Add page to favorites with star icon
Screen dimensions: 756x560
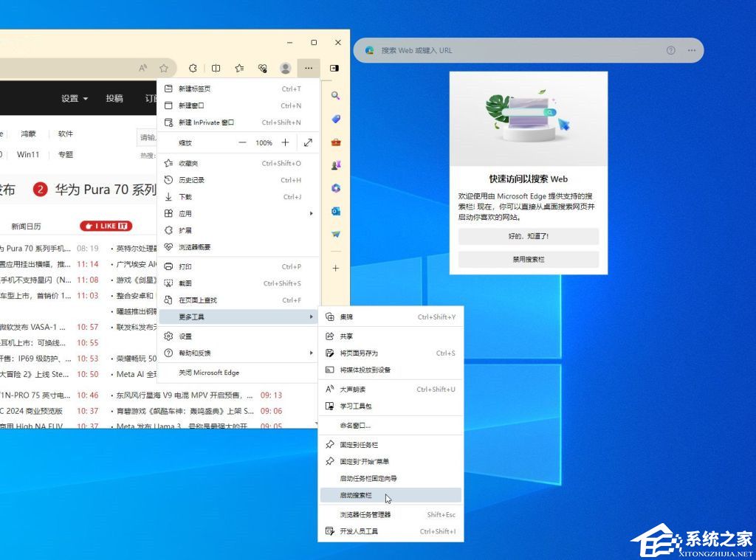click(164, 69)
